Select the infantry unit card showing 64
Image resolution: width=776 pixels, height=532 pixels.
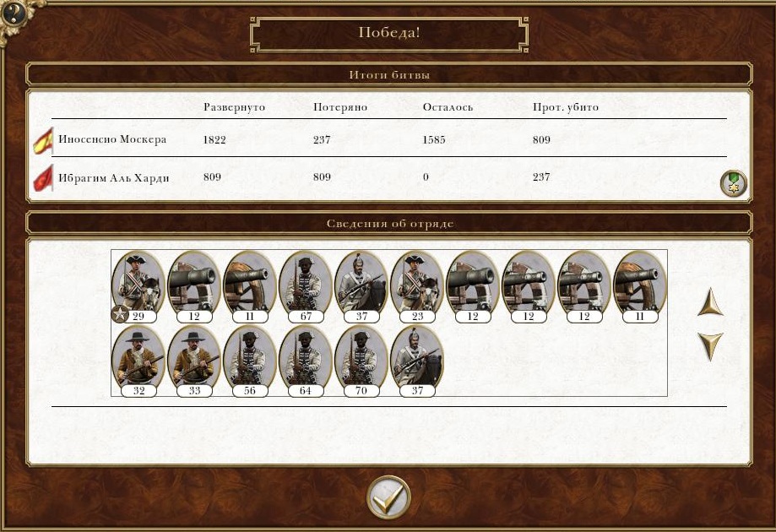(x=306, y=361)
